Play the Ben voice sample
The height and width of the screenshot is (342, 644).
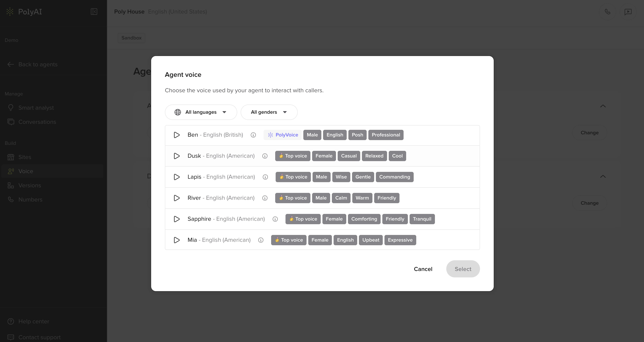(176, 135)
